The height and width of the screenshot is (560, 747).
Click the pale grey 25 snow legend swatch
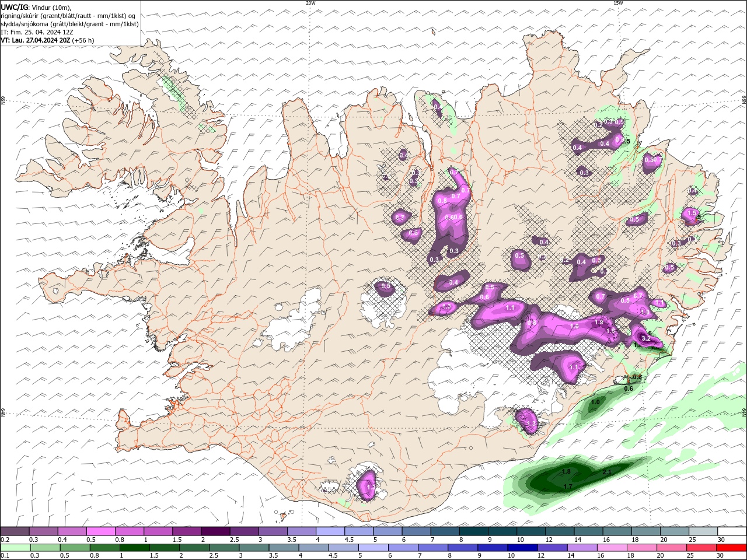click(x=703, y=531)
